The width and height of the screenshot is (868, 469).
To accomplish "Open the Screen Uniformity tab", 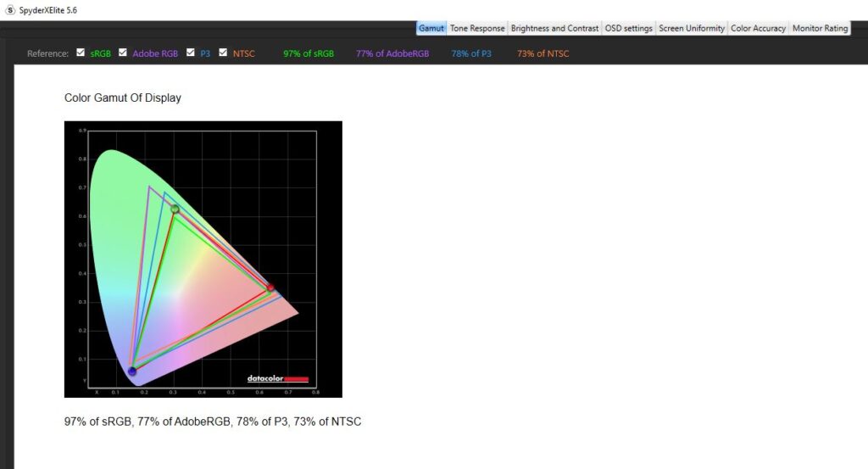I will click(692, 28).
